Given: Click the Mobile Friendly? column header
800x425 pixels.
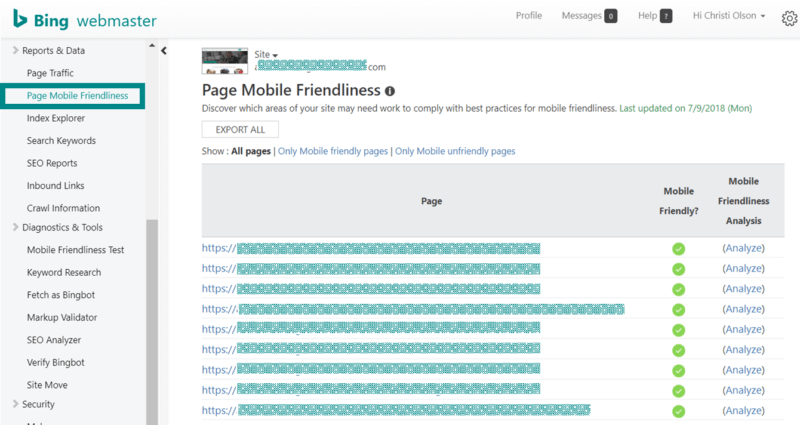Looking at the screenshot, I should tap(679, 201).
